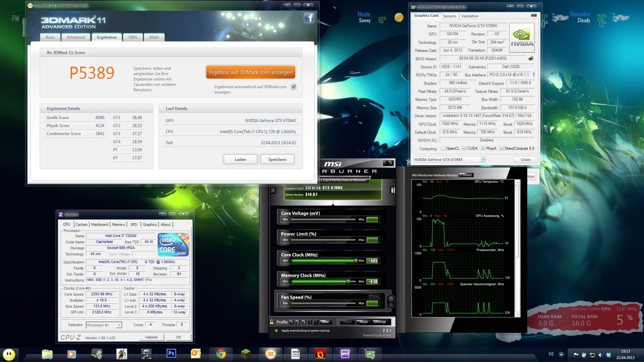The image size is (644, 362).
Task: Toggle CUDA checkbox in GPU-Z
Action: (464, 148)
